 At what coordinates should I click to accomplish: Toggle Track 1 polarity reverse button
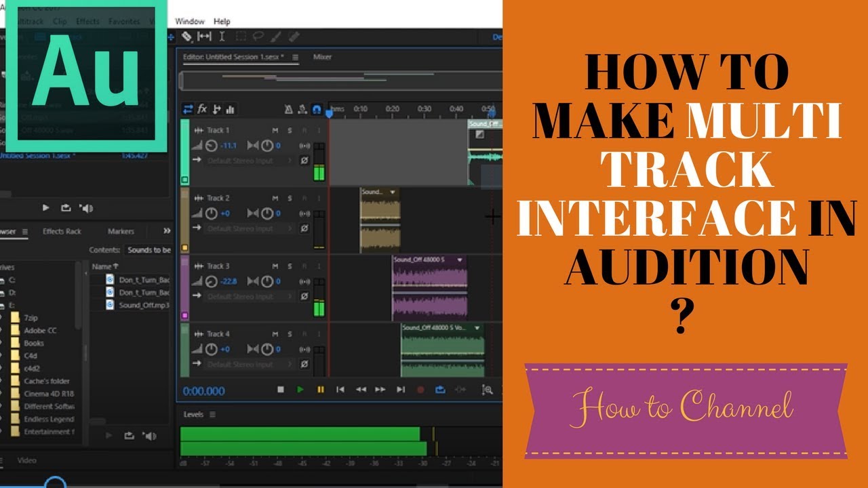(304, 161)
